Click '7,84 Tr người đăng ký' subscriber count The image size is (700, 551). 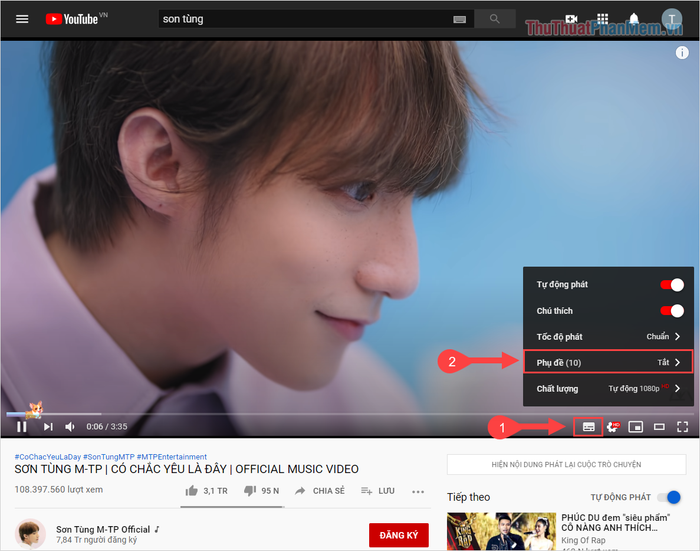pyautogui.click(x=96, y=540)
